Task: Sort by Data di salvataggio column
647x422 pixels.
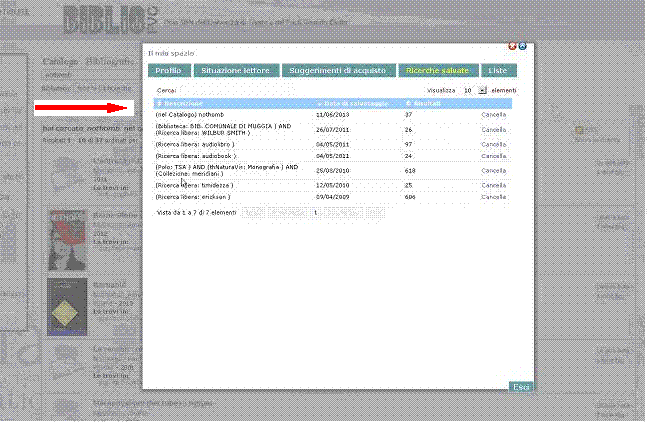Action: 347,103
